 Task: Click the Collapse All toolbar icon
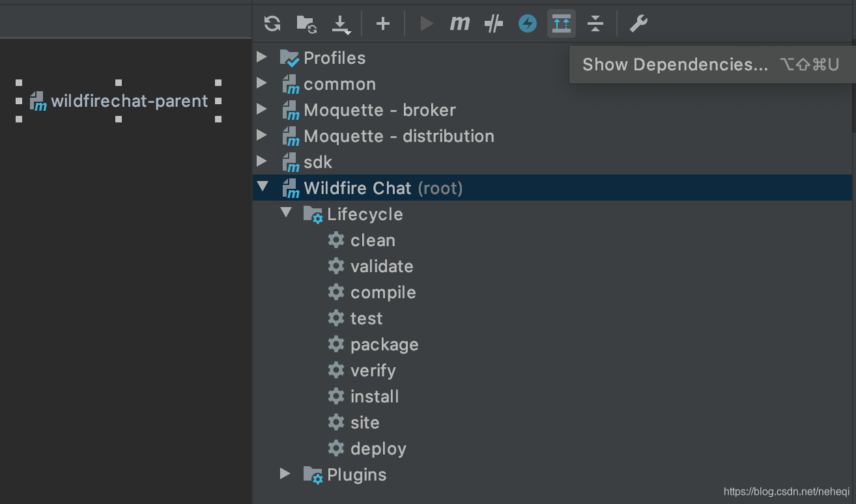tap(595, 24)
